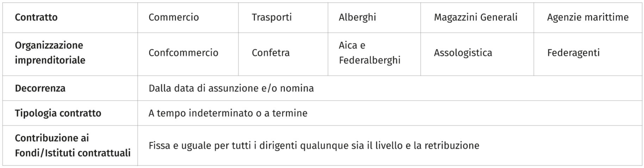Select the Confcommercio cell

point(183,53)
